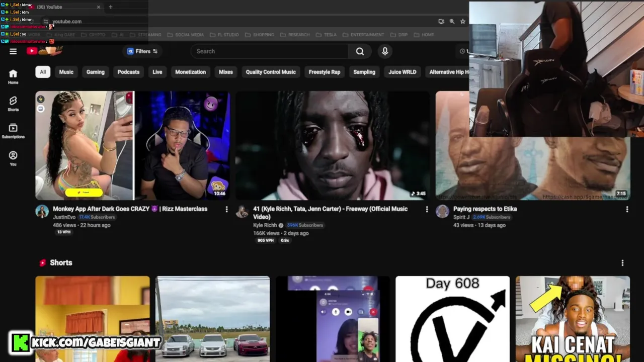This screenshot has height=362, width=644.
Task: Open the STREAMING bookmarks folder
Action: click(x=145, y=35)
